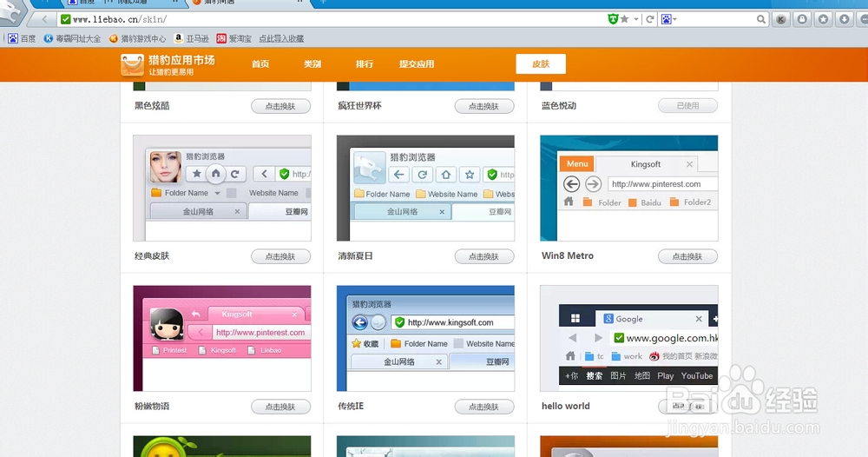Screen dimensions: 868x457
Task: Open the 清新夏日 preview thumbnail
Action: [425, 189]
